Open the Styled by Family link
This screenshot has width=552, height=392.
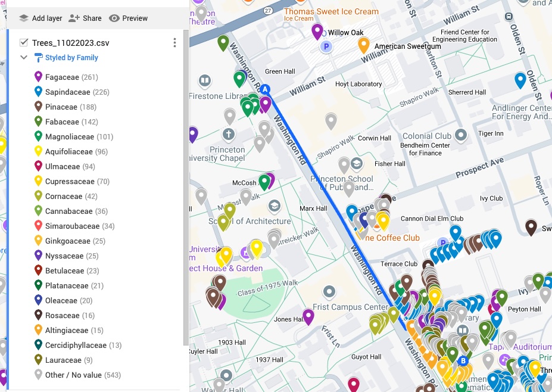(71, 58)
